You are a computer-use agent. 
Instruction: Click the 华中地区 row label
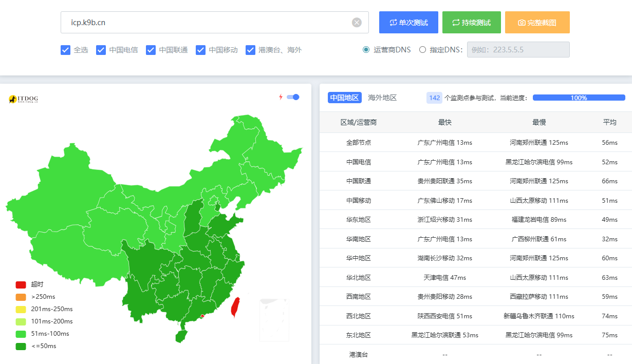(x=359, y=258)
